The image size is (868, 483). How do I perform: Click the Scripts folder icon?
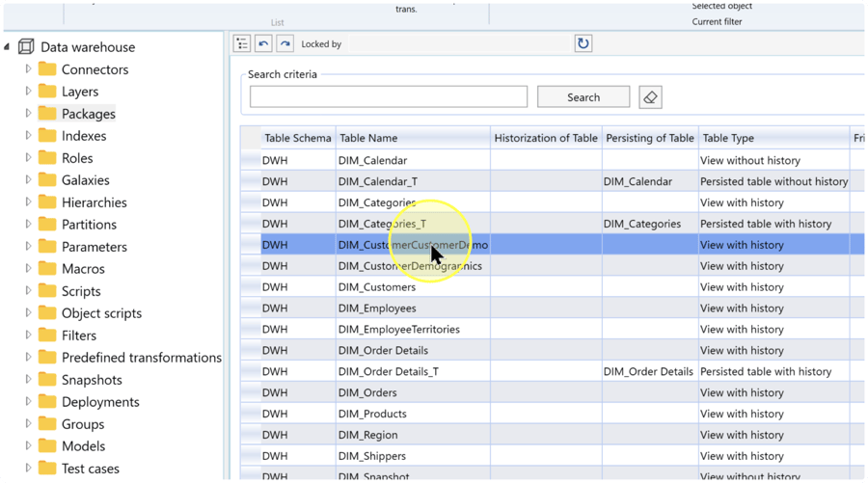pos(47,291)
